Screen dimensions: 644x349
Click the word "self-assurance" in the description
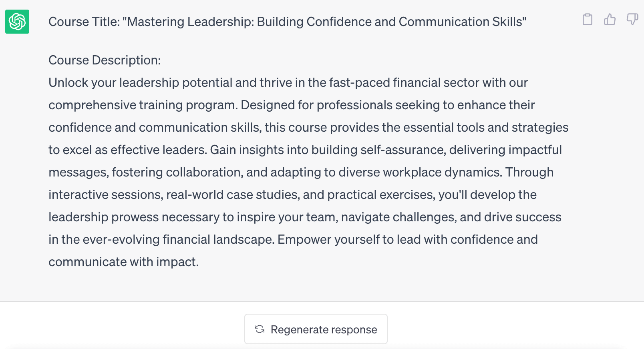tap(402, 150)
